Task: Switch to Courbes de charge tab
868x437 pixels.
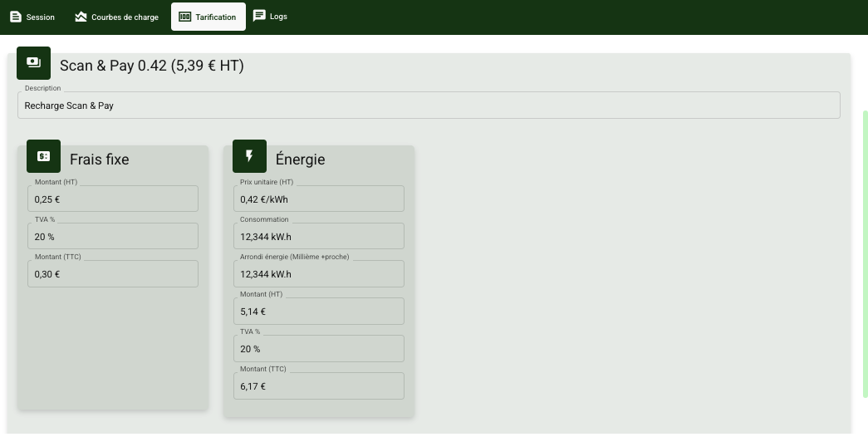Action: coord(116,17)
